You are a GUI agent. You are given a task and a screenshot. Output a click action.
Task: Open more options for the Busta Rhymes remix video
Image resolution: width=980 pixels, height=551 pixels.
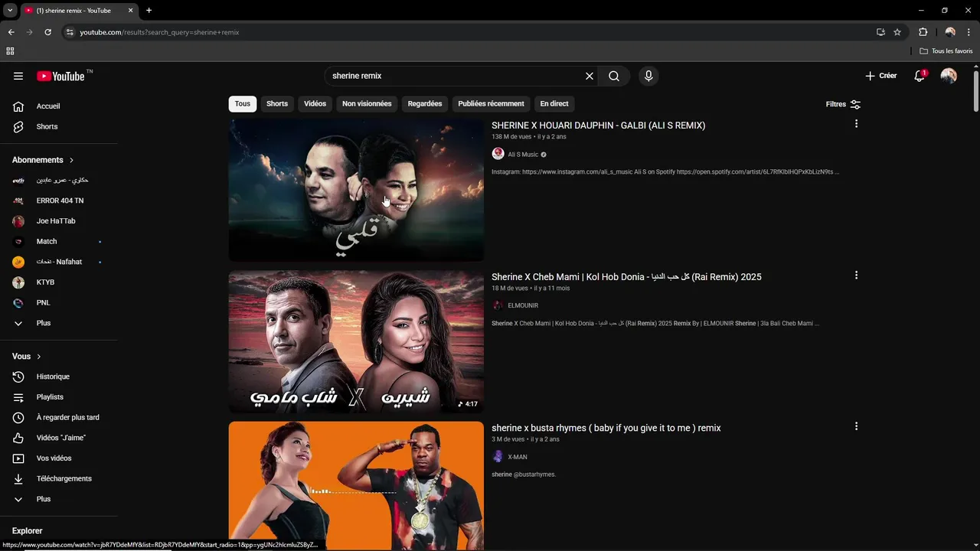(856, 426)
